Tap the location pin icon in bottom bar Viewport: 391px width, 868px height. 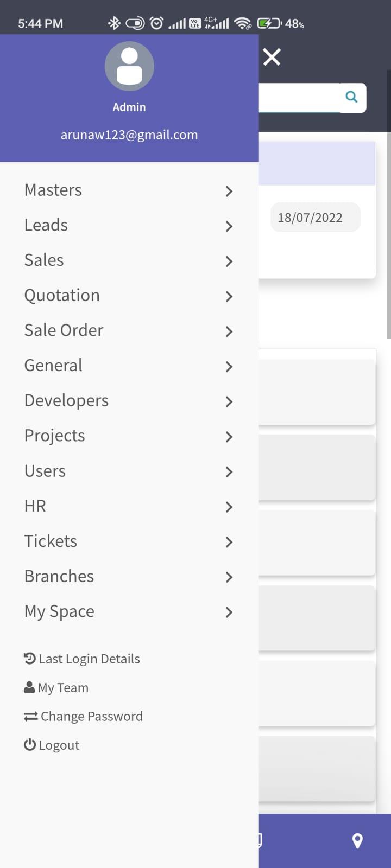pyautogui.click(x=357, y=840)
